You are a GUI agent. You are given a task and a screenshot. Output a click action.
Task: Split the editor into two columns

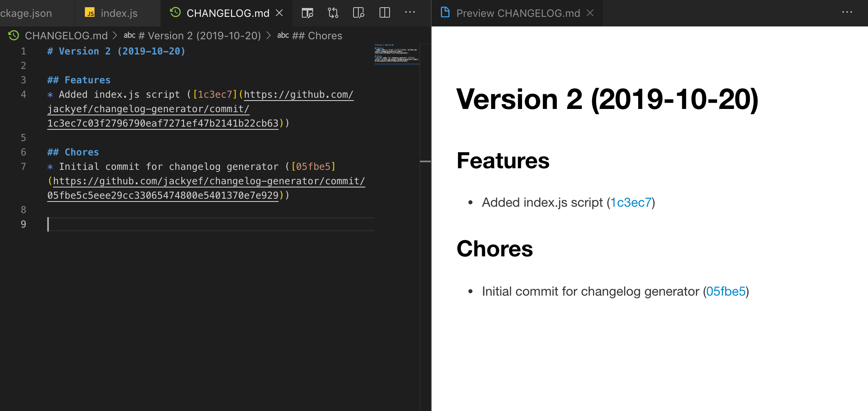coord(384,12)
